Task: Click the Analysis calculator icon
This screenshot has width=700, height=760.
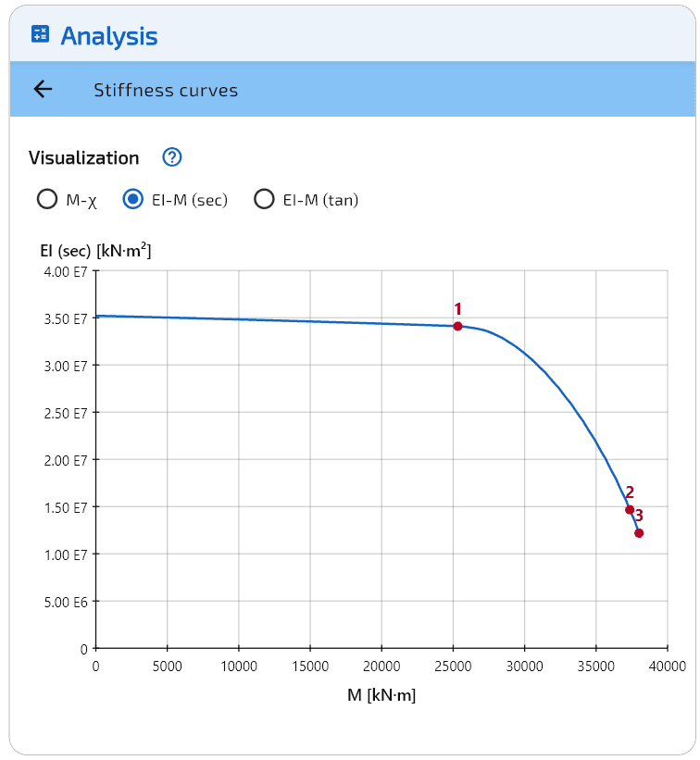Action: [x=41, y=35]
